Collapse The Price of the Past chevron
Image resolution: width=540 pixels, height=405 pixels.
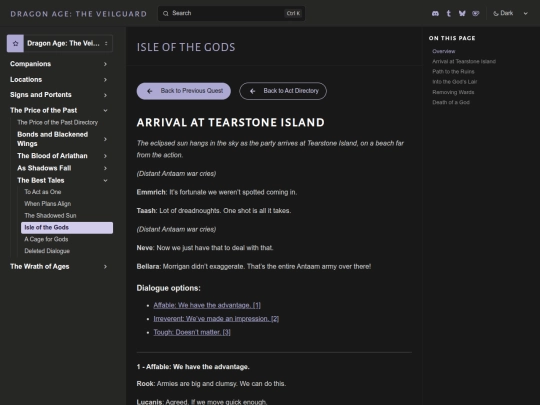click(105, 111)
